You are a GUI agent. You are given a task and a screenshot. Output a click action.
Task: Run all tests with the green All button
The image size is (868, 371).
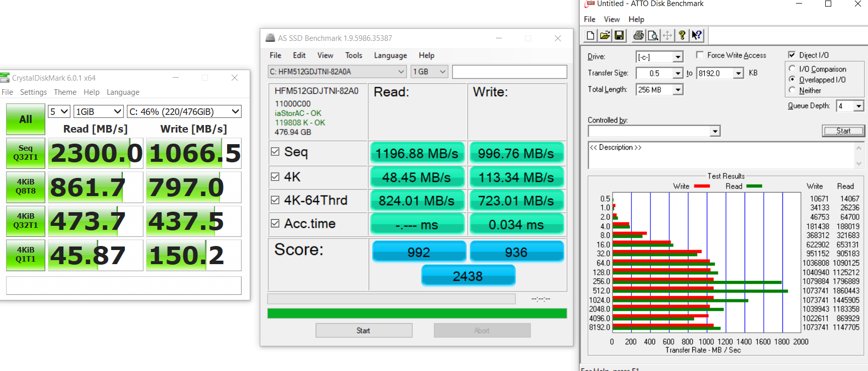coord(26,119)
